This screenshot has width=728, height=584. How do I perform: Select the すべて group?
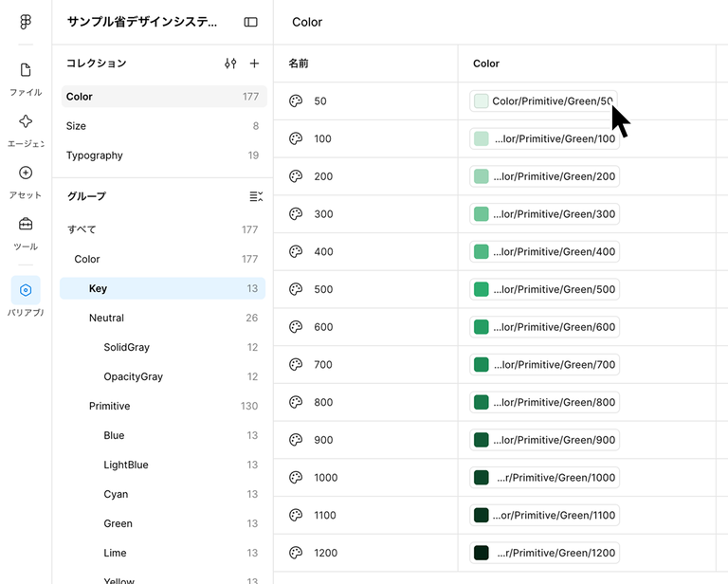(162, 229)
